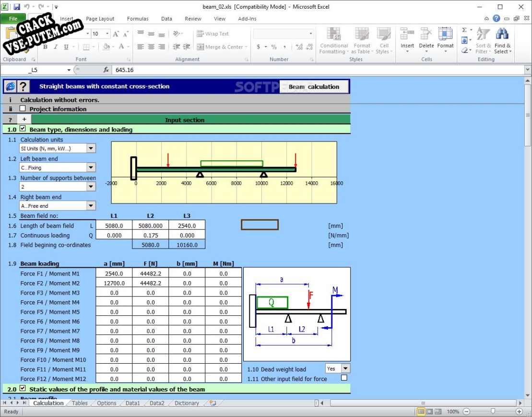Apply Font Color letter A icon
Viewport: 532px width, 417px height.
[121, 47]
